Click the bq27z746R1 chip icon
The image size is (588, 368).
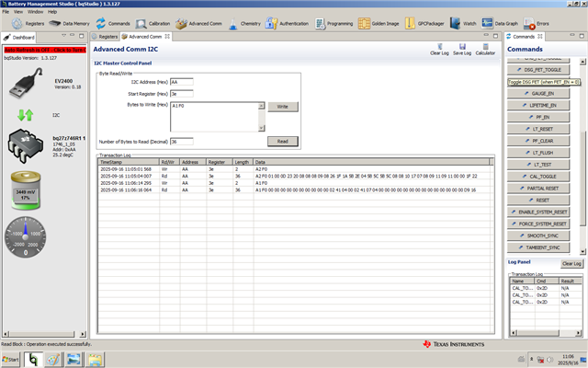click(x=26, y=146)
